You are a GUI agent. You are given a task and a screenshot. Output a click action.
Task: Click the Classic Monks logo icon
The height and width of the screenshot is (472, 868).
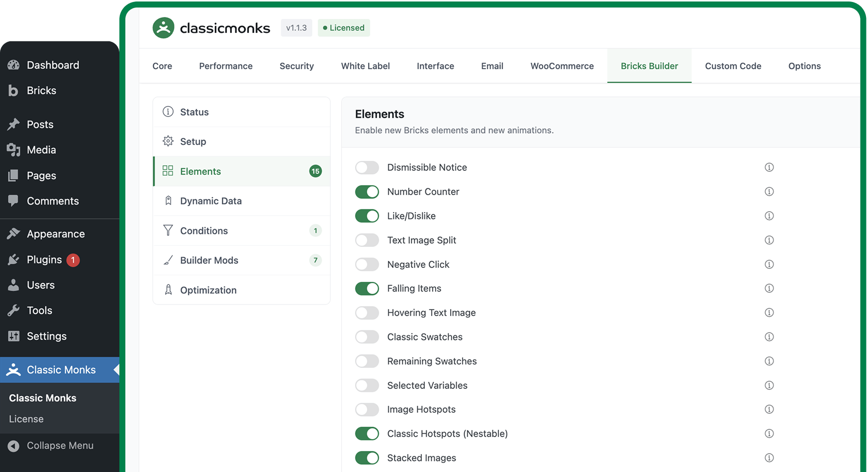point(163,28)
